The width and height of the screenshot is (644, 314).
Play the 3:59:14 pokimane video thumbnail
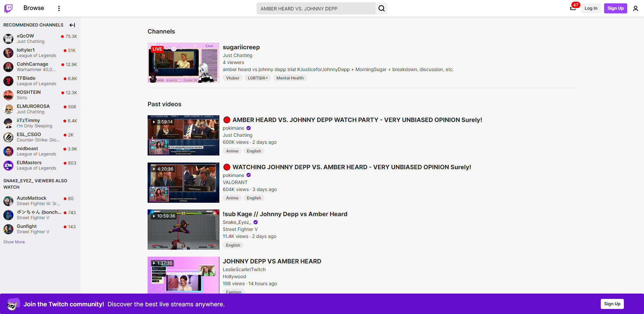coord(183,135)
